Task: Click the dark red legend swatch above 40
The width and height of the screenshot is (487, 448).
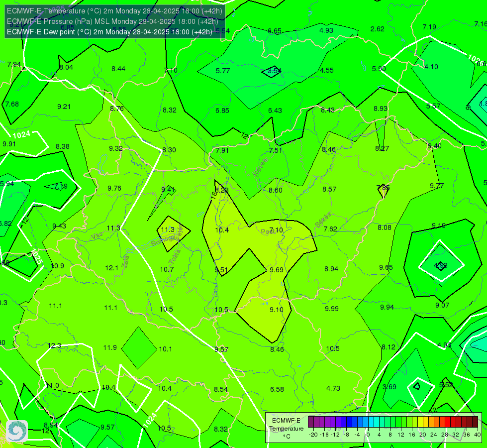Action: (x=475, y=422)
